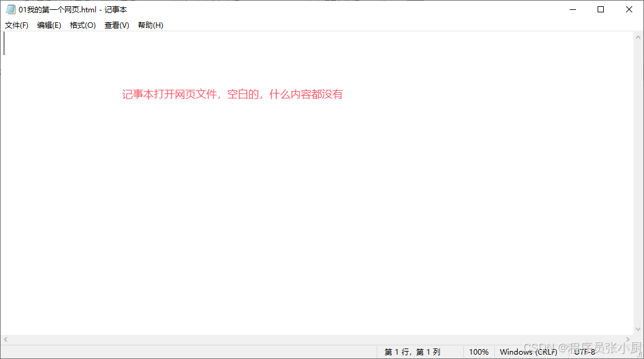The width and height of the screenshot is (644, 359).
Task: Click the horizontal scrollbar left arrow
Action: pyautogui.click(x=6, y=339)
